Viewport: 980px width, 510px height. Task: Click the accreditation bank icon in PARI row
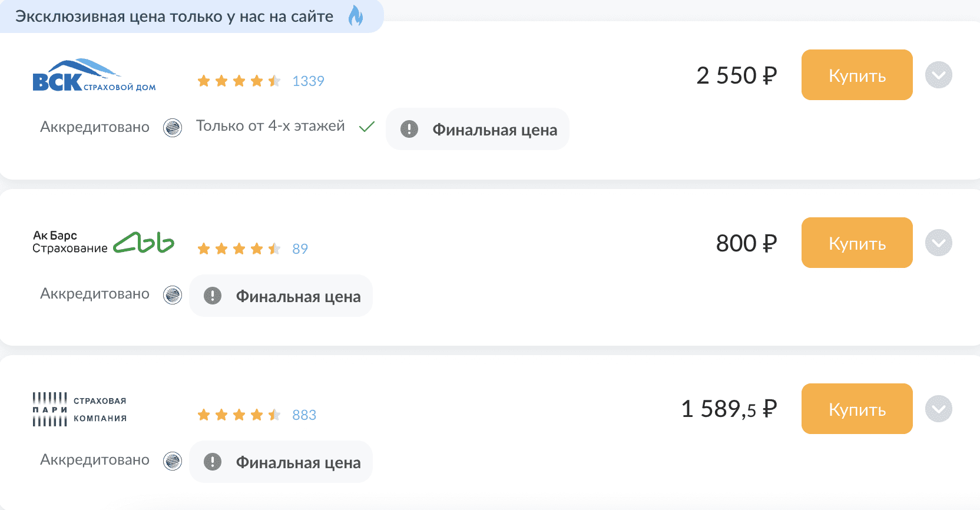tap(173, 461)
